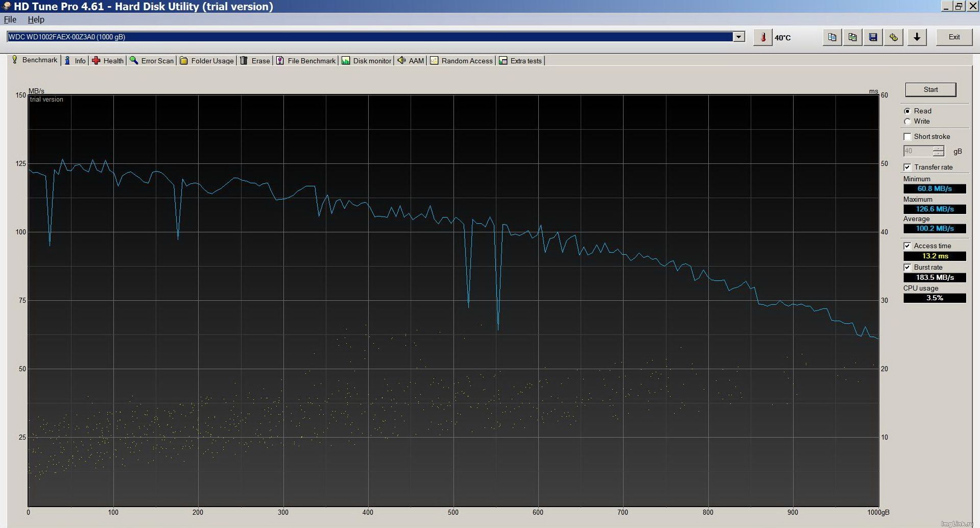Toggle the Burst rate checkbox
Viewport: 980px width, 528px height.
pyautogui.click(x=907, y=268)
